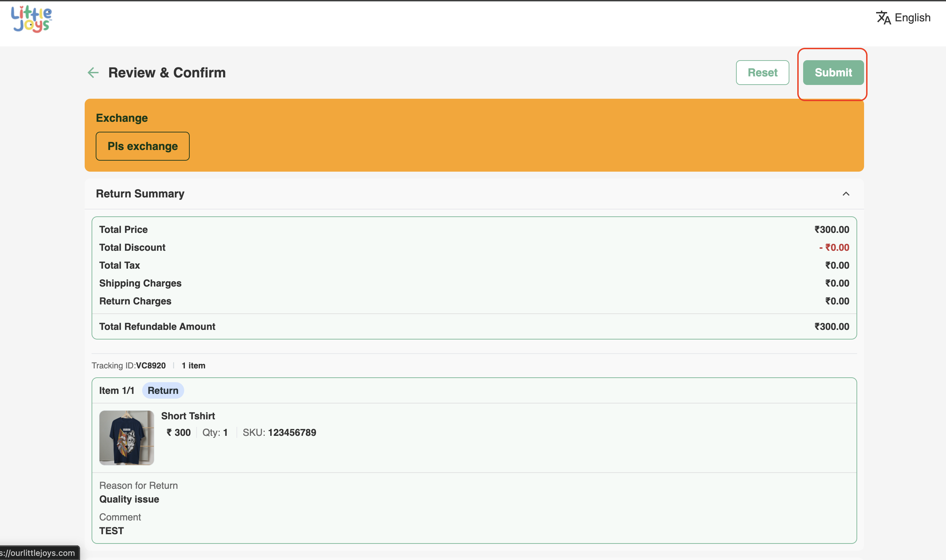Screen dimensions: 946x560
Task: Click the Exchange banner heading
Action: [122, 118]
